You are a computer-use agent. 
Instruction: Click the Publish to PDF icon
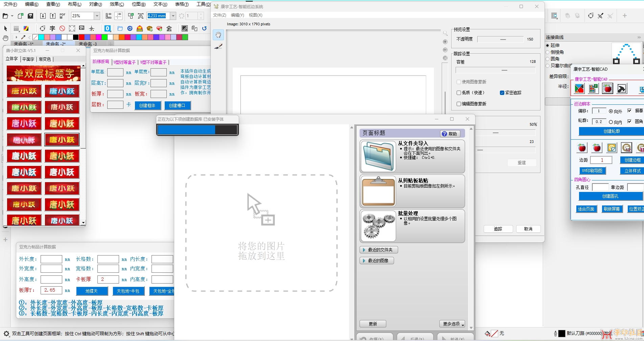[63, 16]
